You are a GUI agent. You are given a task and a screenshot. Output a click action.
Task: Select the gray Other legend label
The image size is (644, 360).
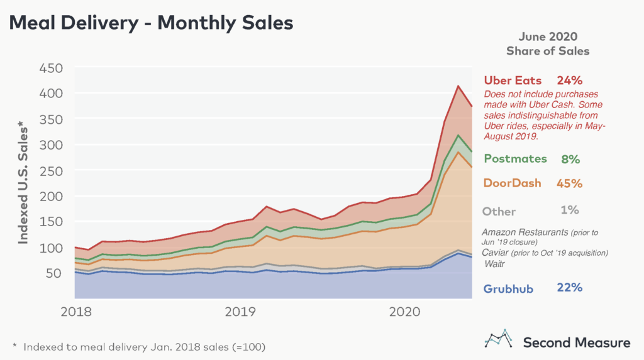coord(500,212)
